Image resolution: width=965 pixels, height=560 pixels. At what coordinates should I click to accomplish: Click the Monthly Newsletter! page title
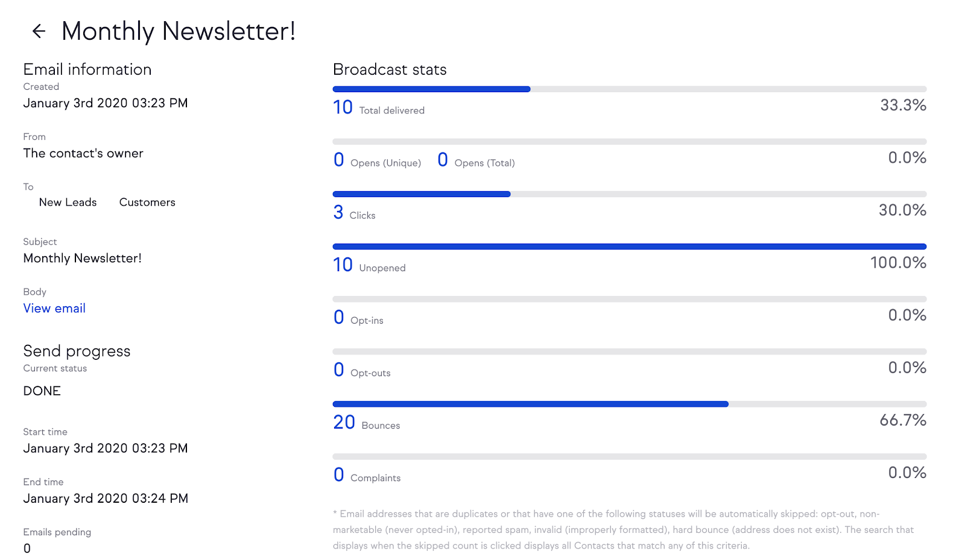point(179,31)
